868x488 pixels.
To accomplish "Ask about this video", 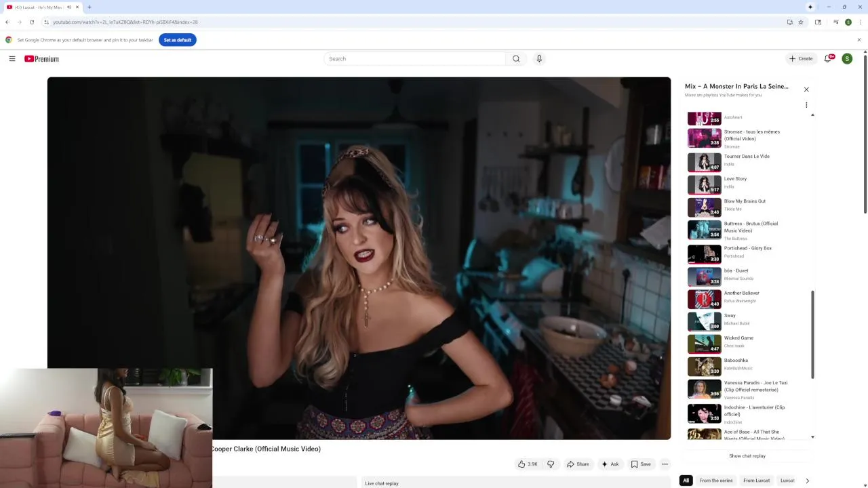I will pyautogui.click(x=610, y=464).
